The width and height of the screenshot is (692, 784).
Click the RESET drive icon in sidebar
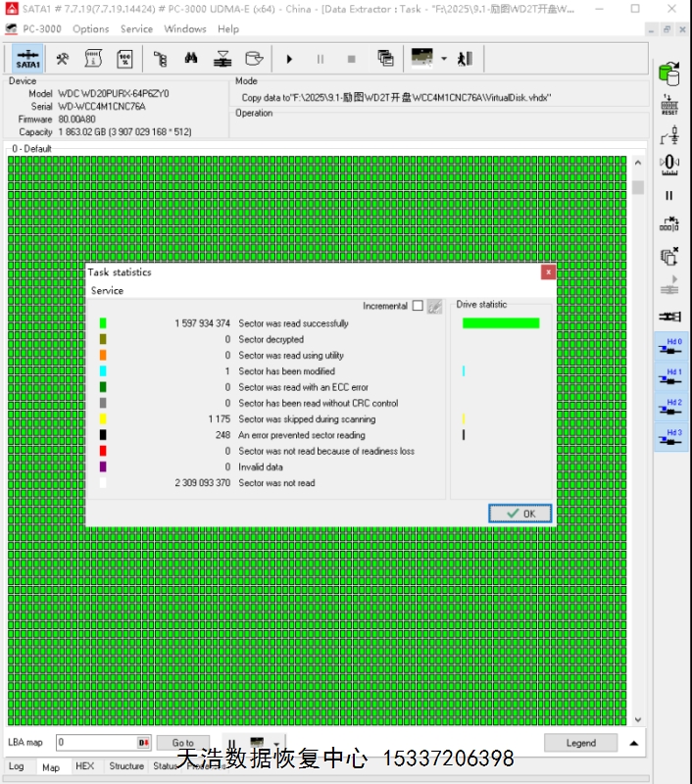click(669, 105)
